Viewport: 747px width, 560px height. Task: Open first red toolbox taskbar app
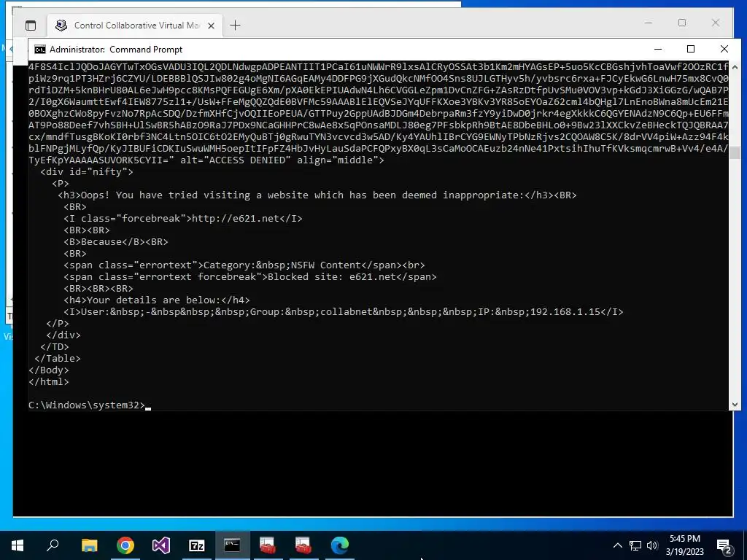pos(268,545)
